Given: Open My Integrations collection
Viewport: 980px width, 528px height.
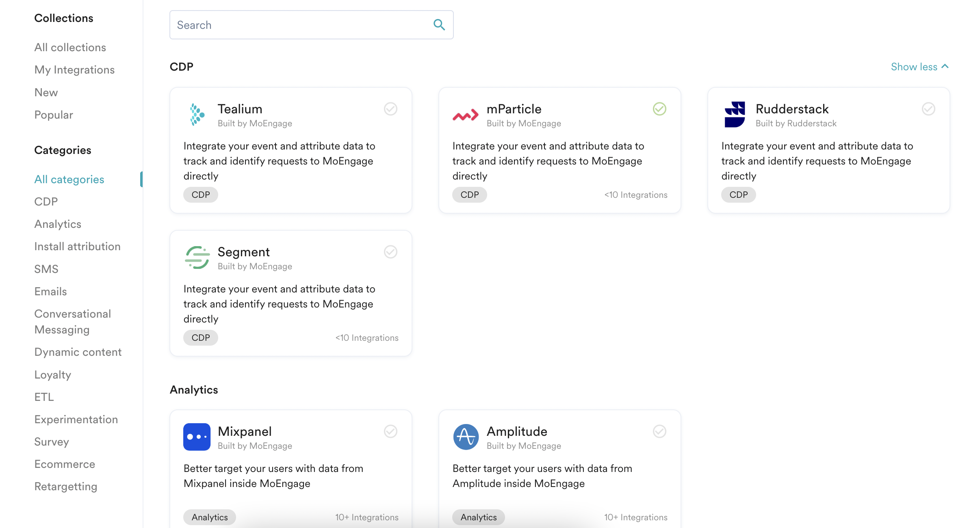Looking at the screenshot, I should click(74, 70).
